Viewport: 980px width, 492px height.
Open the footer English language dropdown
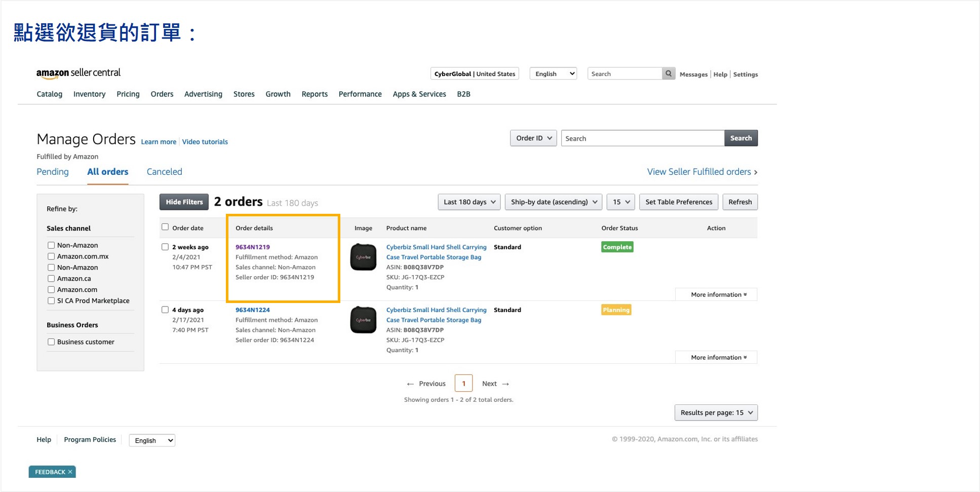tap(152, 440)
